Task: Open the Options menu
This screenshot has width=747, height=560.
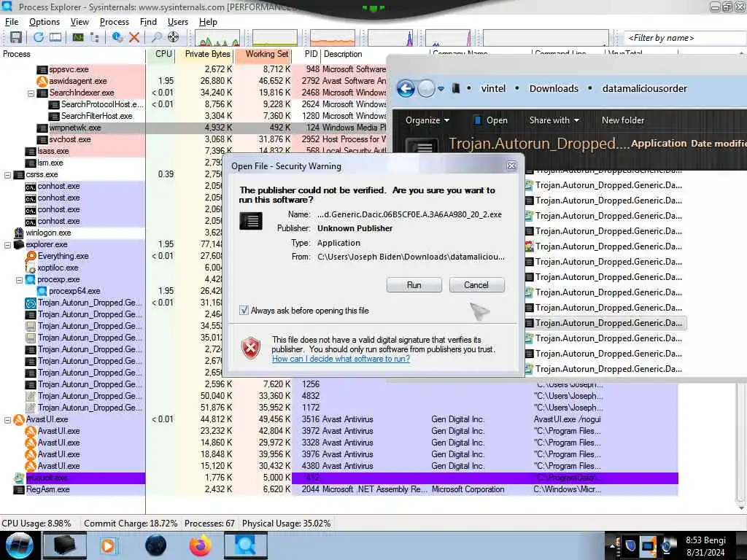Action: pyautogui.click(x=44, y=22)
